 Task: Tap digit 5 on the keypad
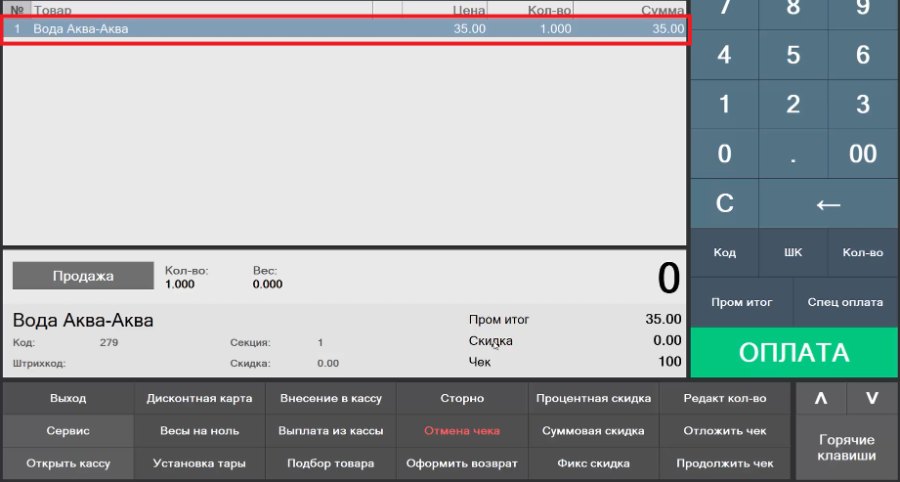click(x=793, y=55)
